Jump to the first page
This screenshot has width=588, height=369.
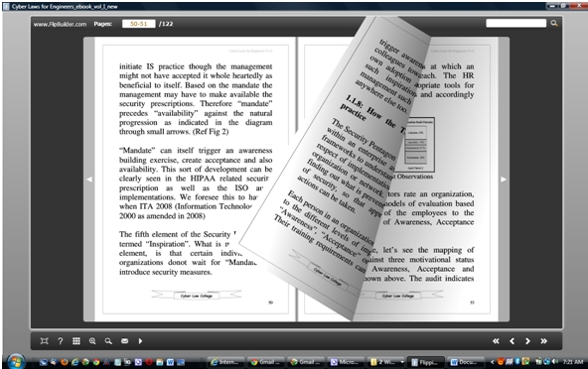496,341
